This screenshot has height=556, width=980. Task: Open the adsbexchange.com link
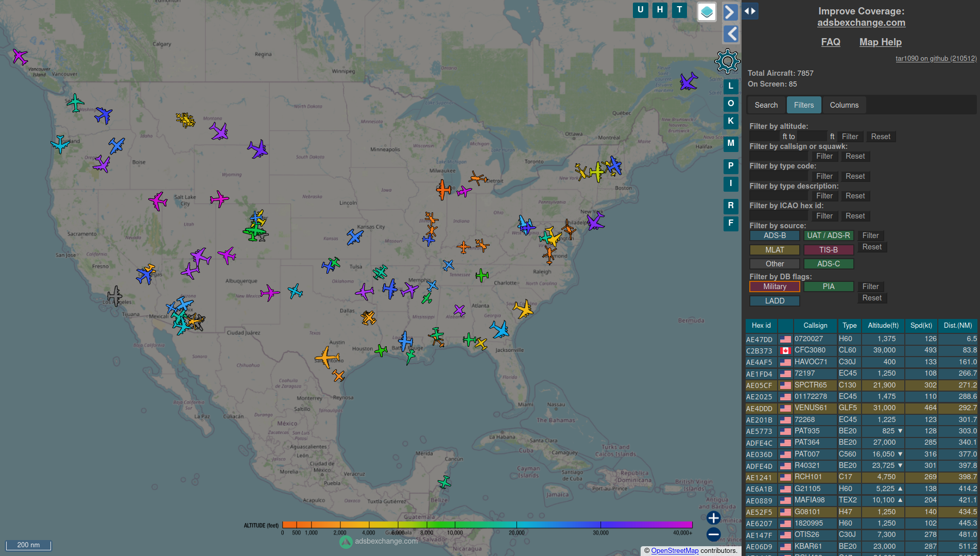tap(861, 23)
